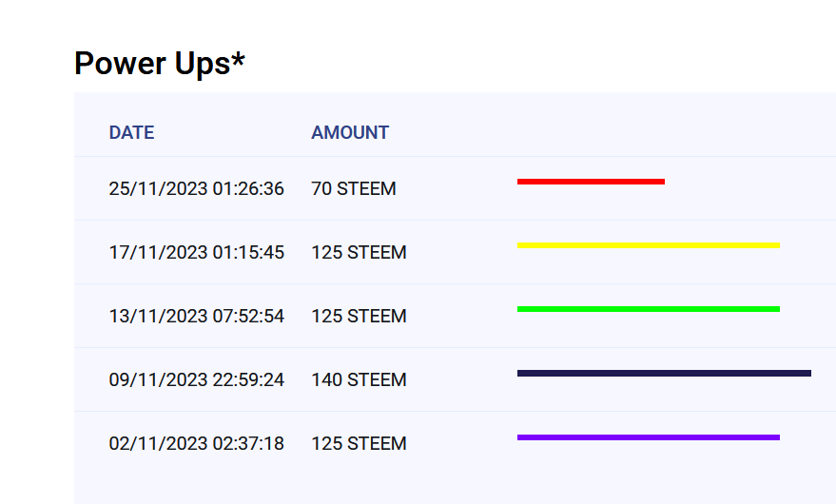Click the AMOUNT column header
The height and width of the screenshot is (504, 836).
coord(350,133)
